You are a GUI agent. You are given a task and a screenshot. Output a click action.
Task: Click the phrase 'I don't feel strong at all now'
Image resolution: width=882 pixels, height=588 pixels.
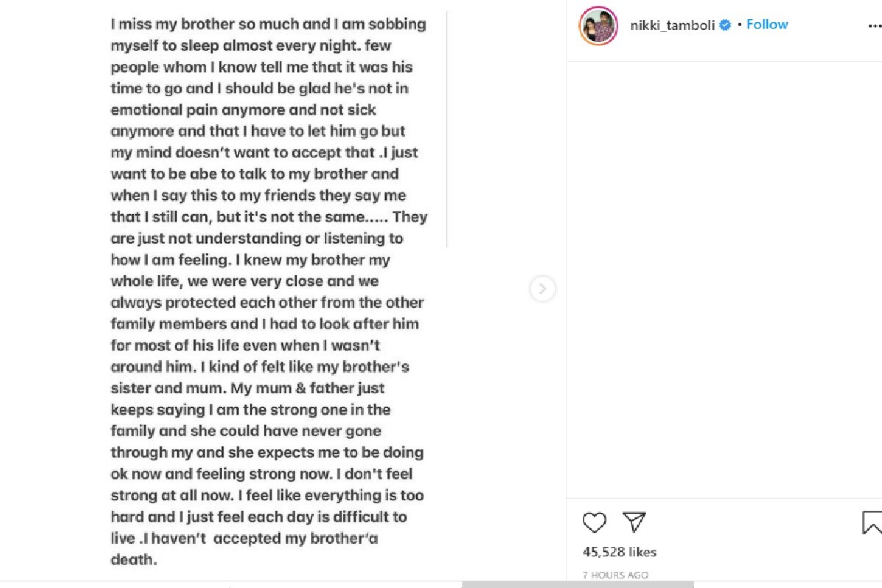coord(252,484)
